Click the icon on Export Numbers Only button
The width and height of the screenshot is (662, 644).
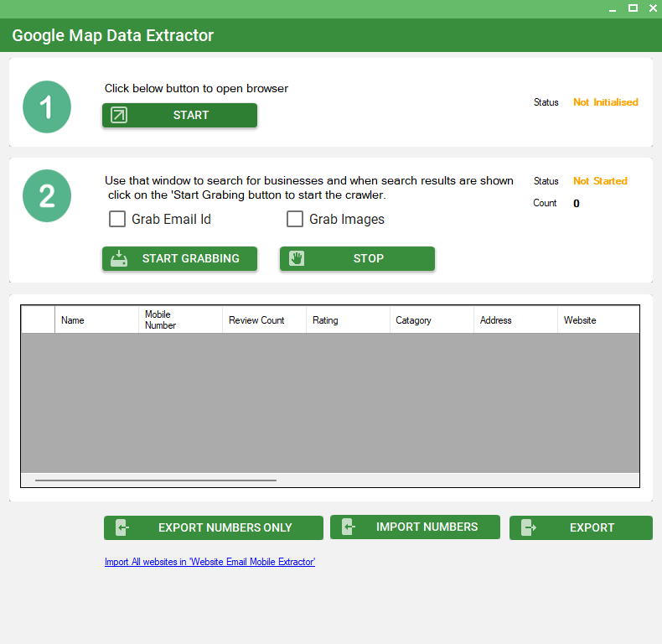pyautogui.click(x=122, y=527)
